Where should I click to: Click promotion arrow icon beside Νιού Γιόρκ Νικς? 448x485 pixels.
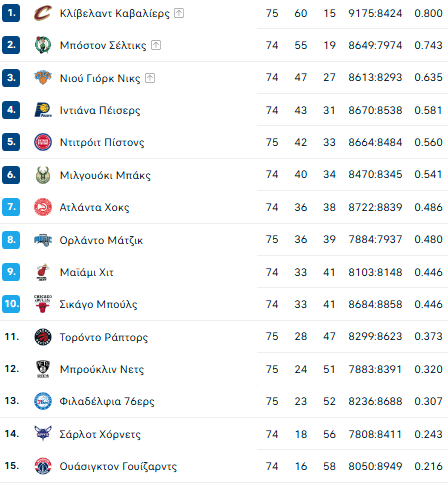point(150,78)
